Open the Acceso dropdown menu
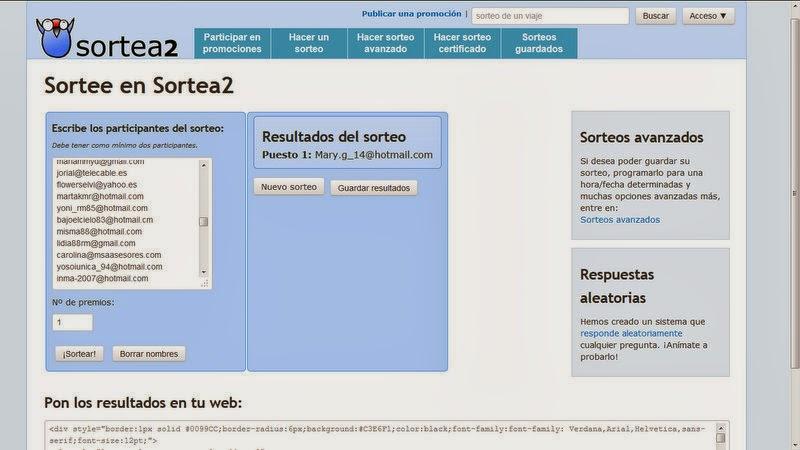800x450 pixels. [x=708, y=16]
